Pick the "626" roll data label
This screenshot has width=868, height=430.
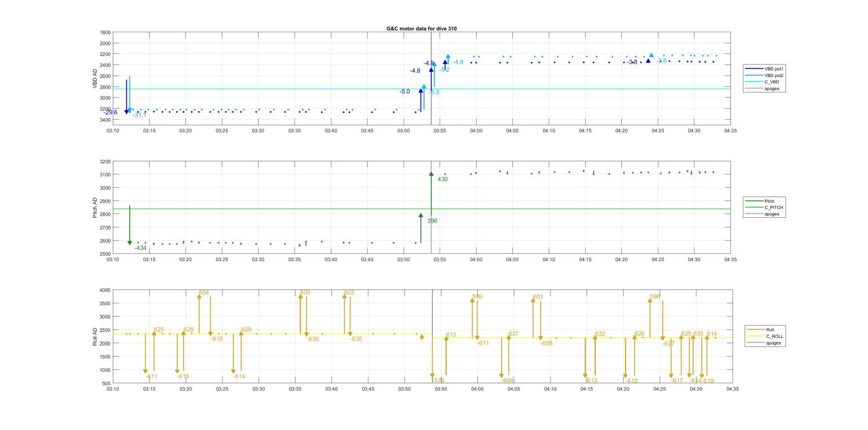pyautogui.click(x=639, y=334)
